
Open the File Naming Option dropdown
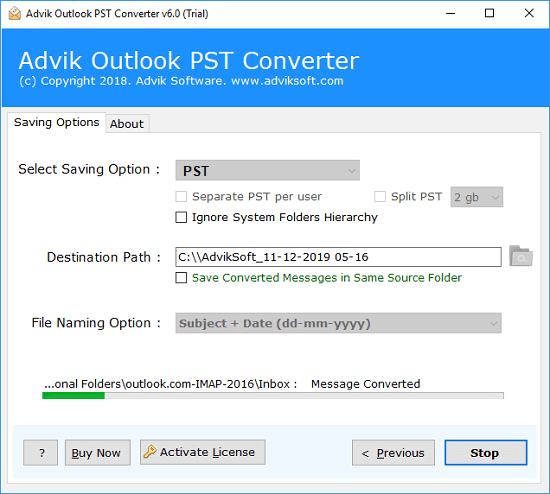tap(338, 323)
